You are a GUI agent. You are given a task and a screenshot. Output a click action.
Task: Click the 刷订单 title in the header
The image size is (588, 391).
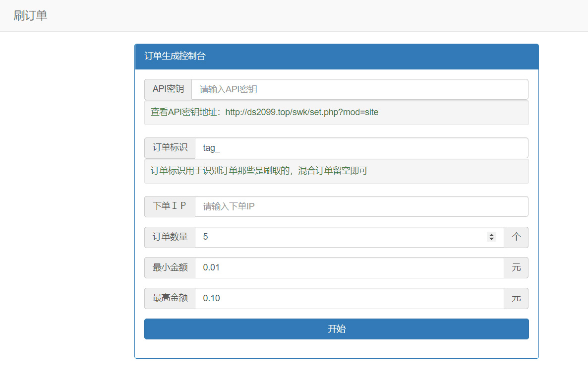[x=30, y=15]
